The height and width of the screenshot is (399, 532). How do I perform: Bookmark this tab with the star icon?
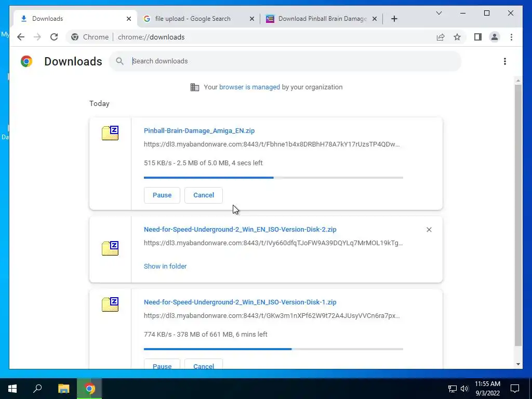point(457,37)
